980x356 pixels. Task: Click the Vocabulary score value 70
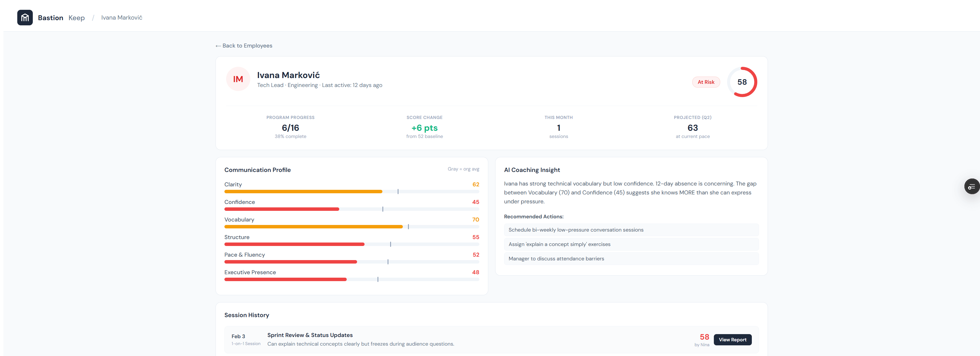475,219
